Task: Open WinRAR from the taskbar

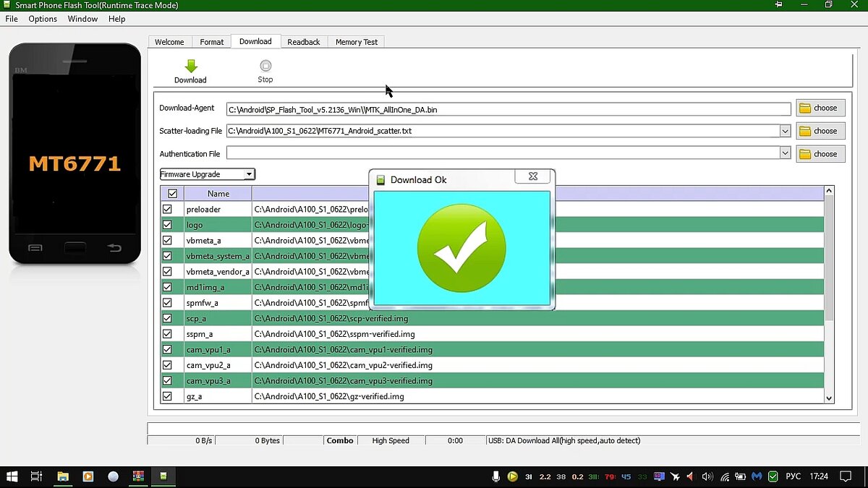Action: (x=138, y=476)
